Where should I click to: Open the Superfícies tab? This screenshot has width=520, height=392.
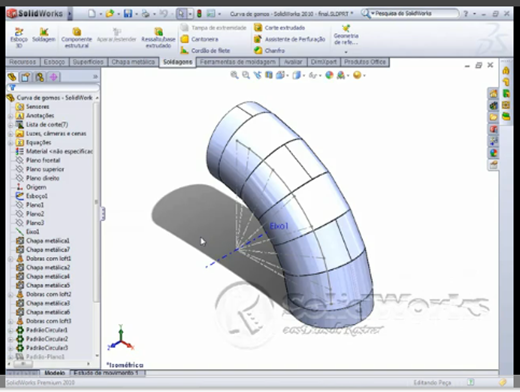click(x=88, y=62)
